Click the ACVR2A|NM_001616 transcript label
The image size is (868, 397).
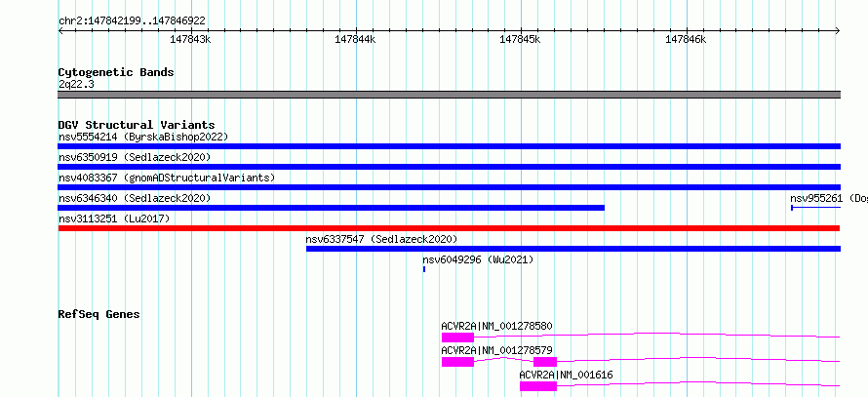[566, 375]
